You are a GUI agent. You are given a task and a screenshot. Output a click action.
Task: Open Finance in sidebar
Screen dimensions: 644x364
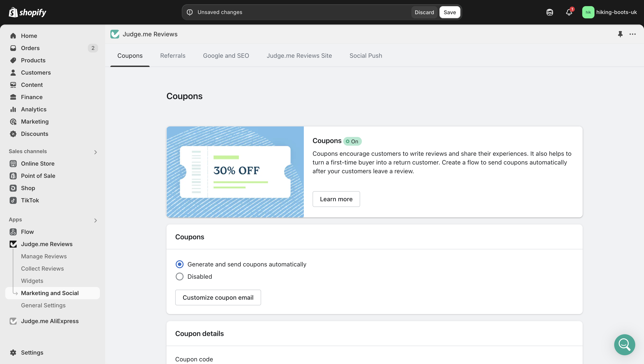click(53, 97)
